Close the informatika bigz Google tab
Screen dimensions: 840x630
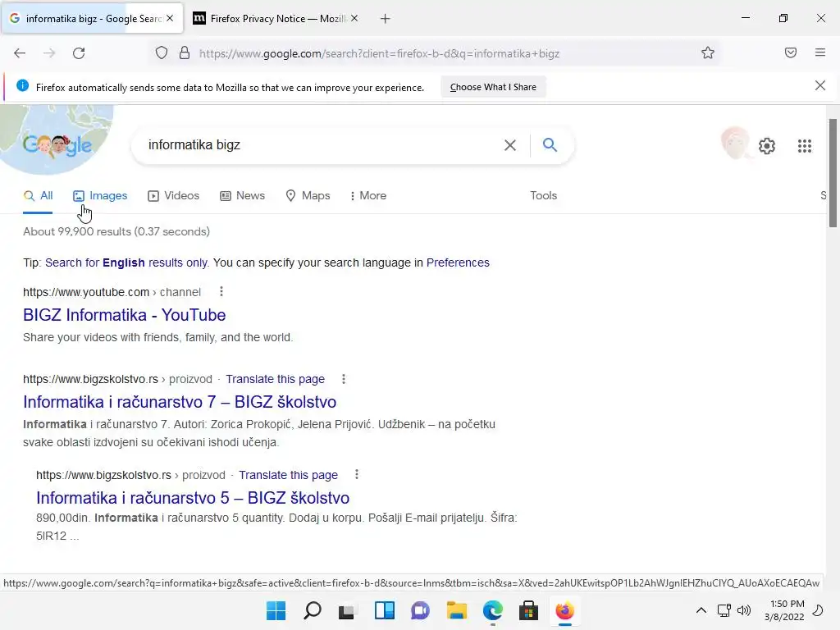tap(170, 18)
